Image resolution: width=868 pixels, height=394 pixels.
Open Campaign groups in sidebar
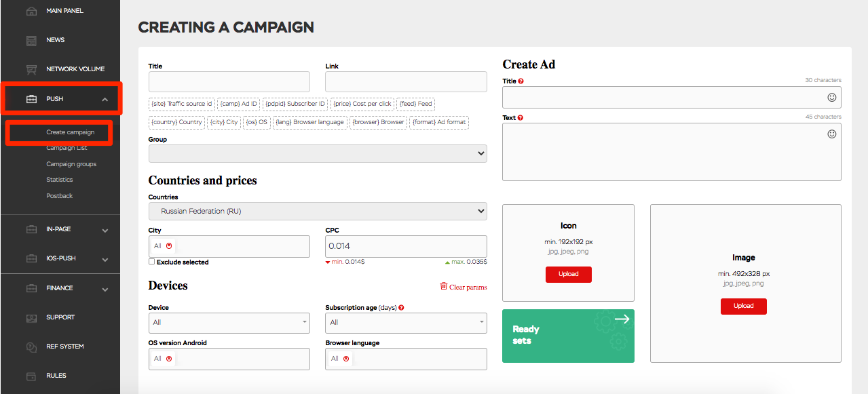coord(71,164)
